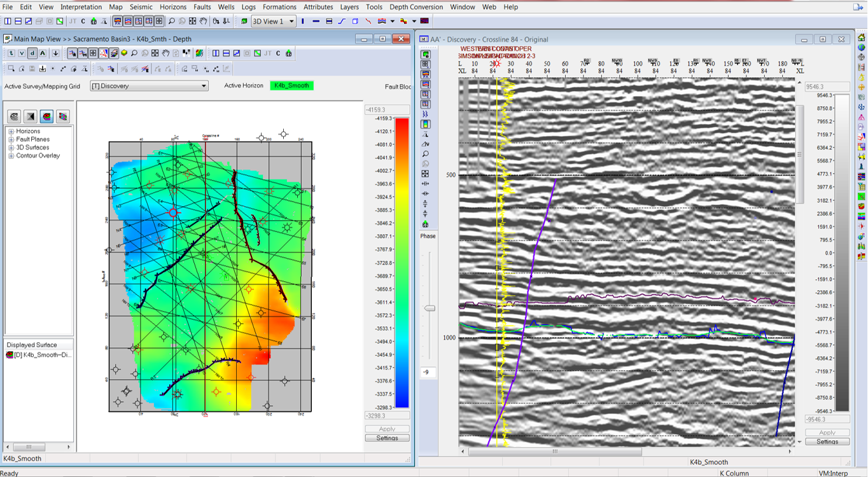Click the seismic color bar Apply button
This screenshot has height=477, width=868.
coord(827,432)
